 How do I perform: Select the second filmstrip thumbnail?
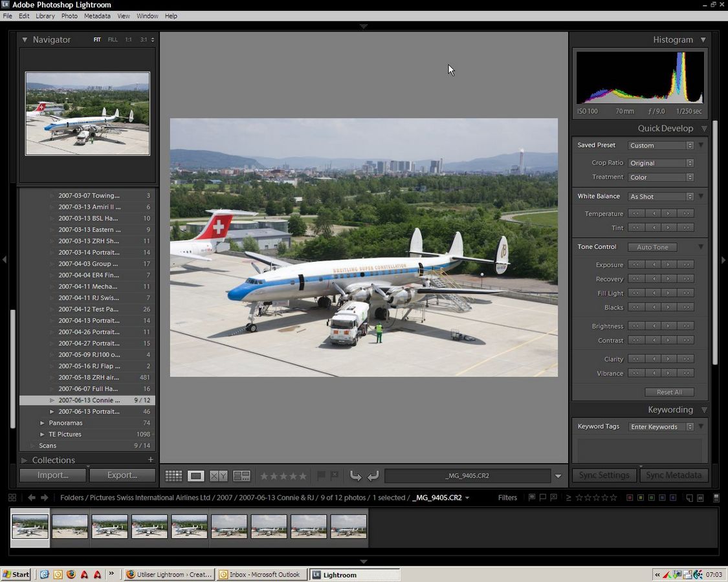(70, 526)
